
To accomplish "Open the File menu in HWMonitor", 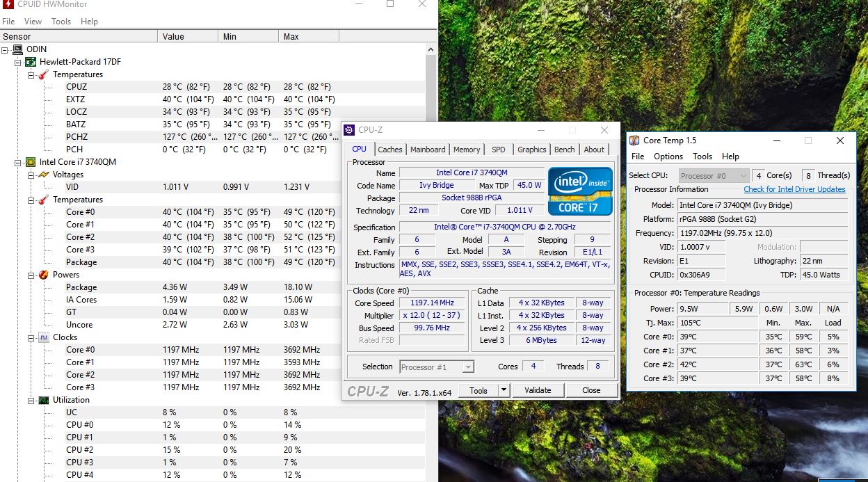I will pyautogui.click(x=8, y=22).
